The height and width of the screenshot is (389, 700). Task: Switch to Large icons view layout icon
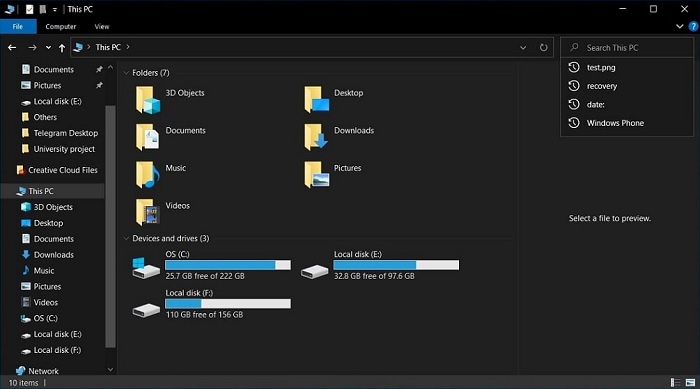pos(691,383)
